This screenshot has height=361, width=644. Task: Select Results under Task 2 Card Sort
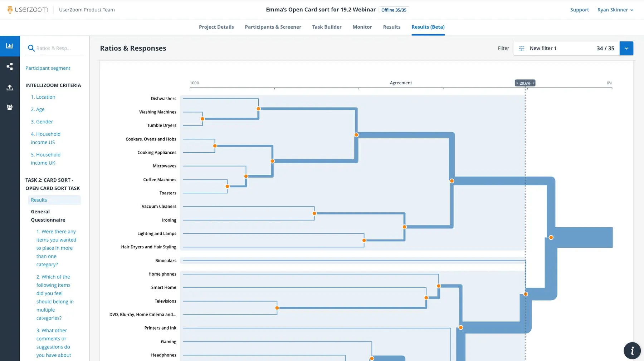(39, 200)
